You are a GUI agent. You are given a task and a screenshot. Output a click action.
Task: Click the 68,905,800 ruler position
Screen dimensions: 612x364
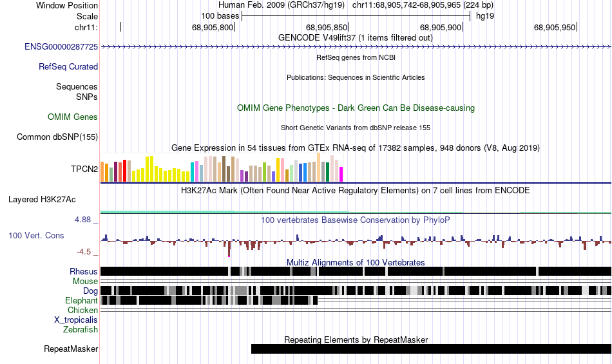[213, 27]
